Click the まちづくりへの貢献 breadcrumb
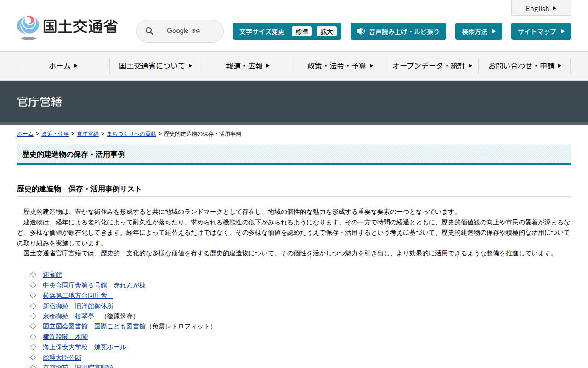588x368 pixels. tap(131, 134)
